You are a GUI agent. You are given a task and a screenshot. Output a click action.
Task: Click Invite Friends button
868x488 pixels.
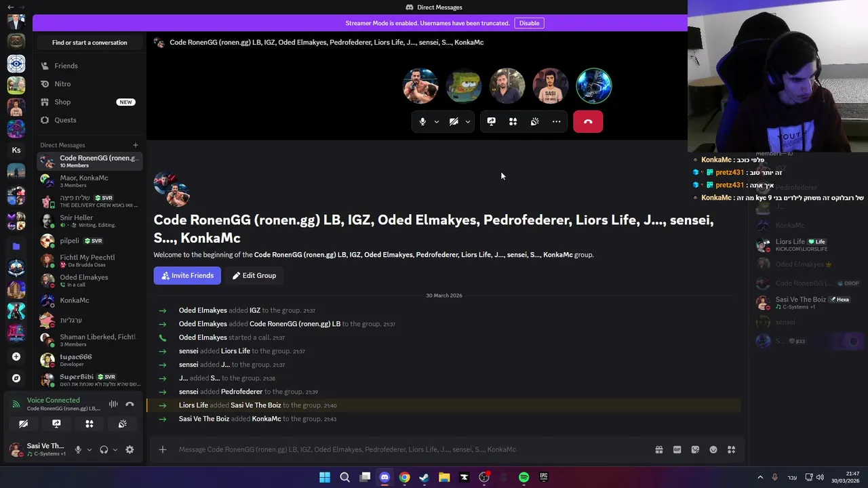(187, 276)
